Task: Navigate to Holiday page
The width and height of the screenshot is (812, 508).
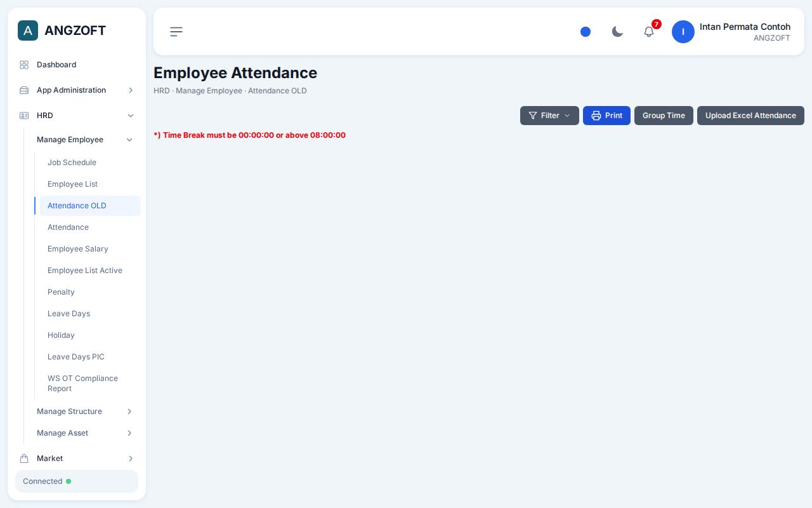Action: click(90, 335)
